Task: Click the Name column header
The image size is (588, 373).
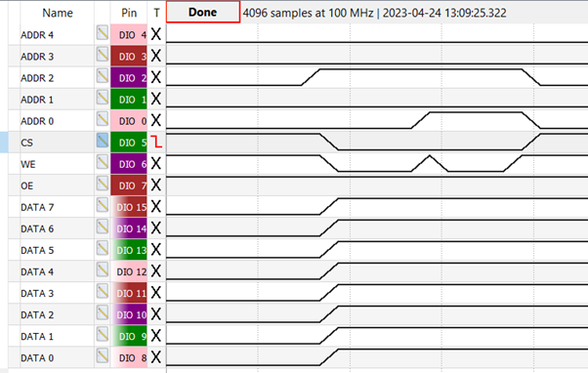Action: point(58,13)
